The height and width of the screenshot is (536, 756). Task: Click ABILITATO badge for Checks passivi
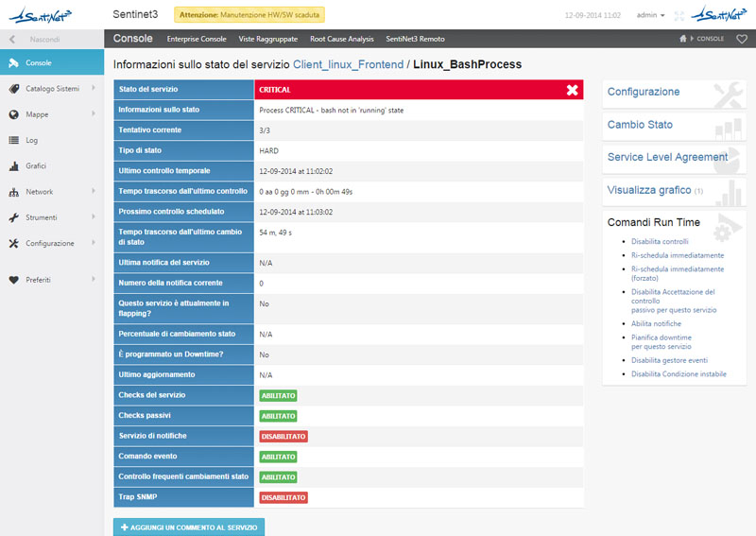click(278, 416)
